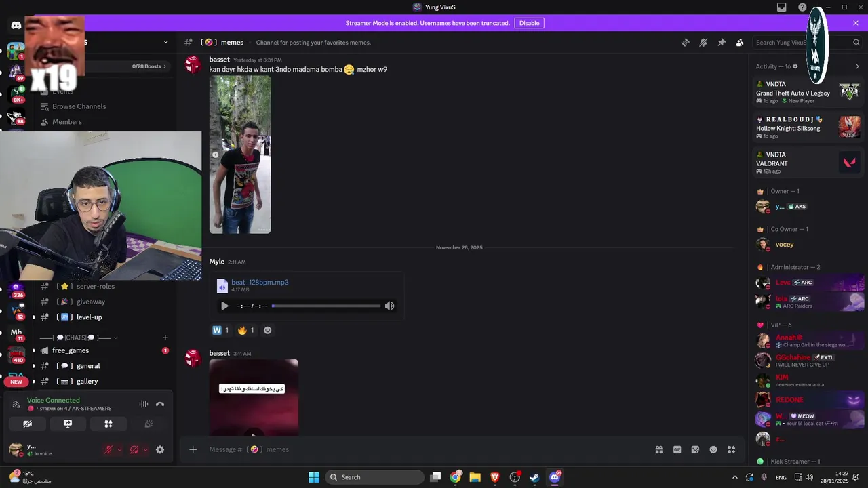The height and width of the screenshot is (488, 868).
Task: Open the level-up channel
Action: coord(89,317)
